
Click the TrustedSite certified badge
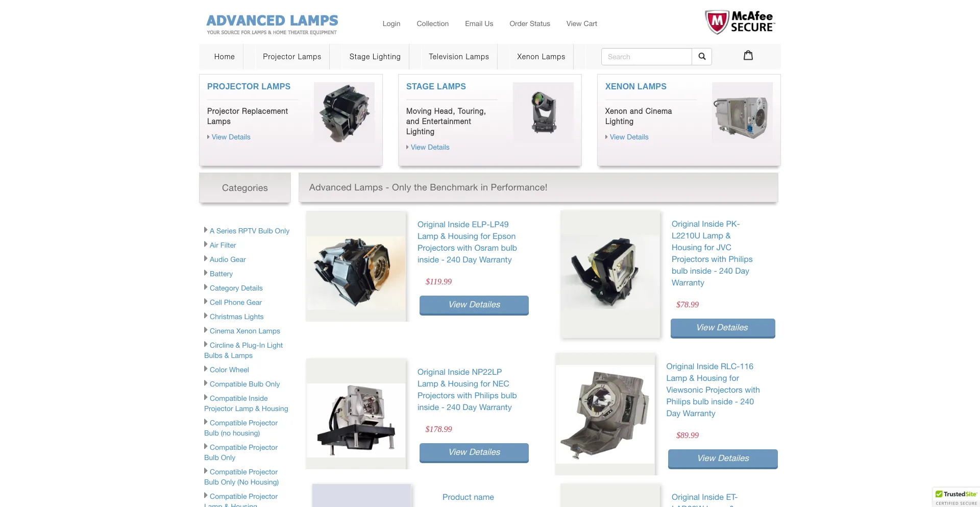coord(956,497)
